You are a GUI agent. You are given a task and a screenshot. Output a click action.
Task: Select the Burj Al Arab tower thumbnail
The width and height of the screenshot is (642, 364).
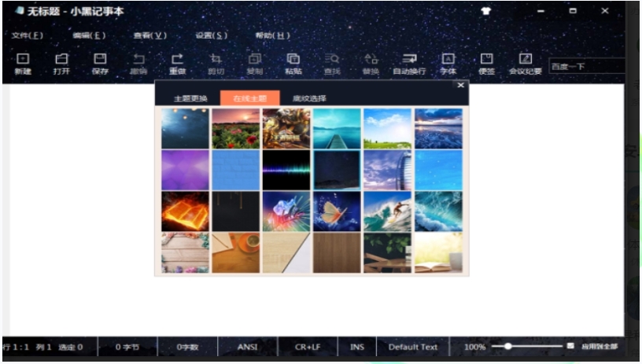[387, 170]
